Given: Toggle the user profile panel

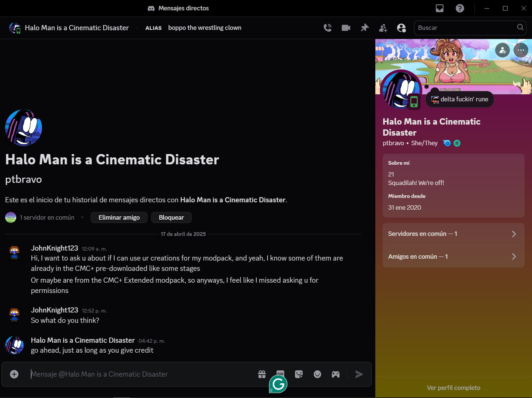Looking at the screenshot, I should click(x=401, y=28).
